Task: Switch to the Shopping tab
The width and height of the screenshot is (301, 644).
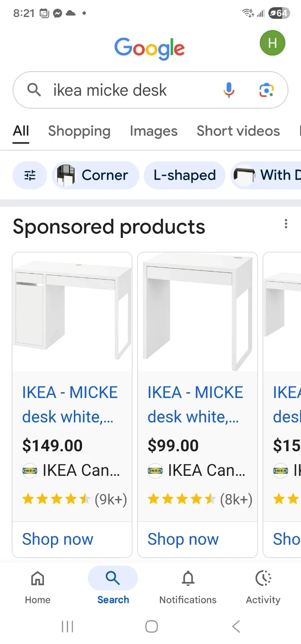Action: pyautogui.click(x=79, y=131)
